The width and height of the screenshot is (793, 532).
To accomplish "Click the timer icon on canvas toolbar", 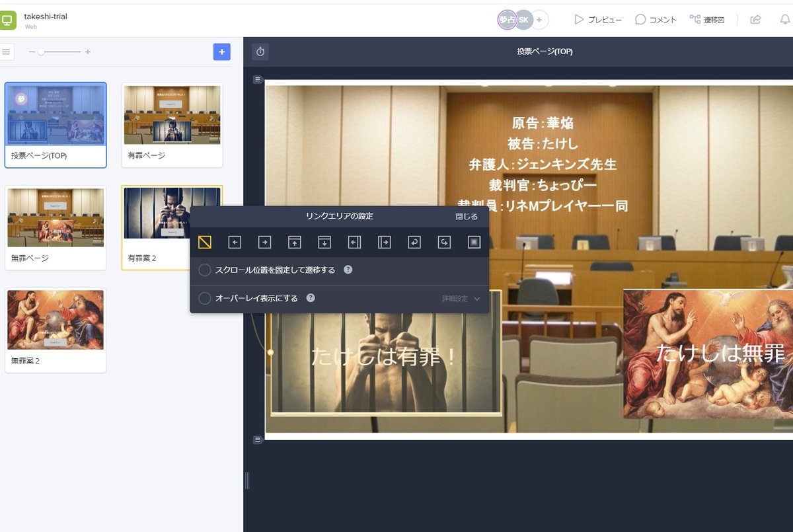I will 260,52.
